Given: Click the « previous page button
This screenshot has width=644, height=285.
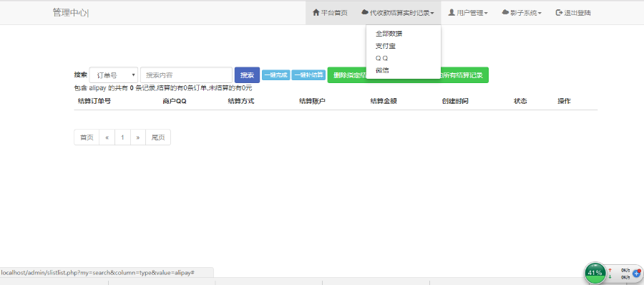Looking at the screenshot, I should [107, 137].
